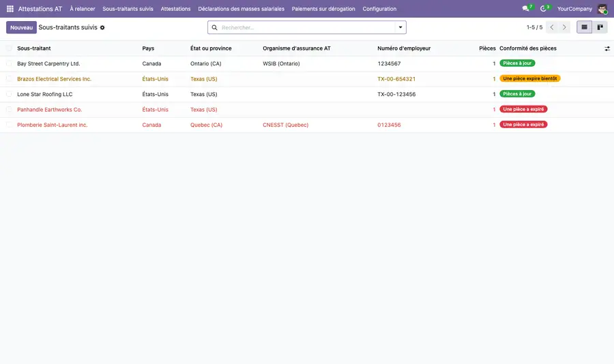Expand the search filter dropdown arrow
This screenshot has width=614, height=364.
click(400, 27)
